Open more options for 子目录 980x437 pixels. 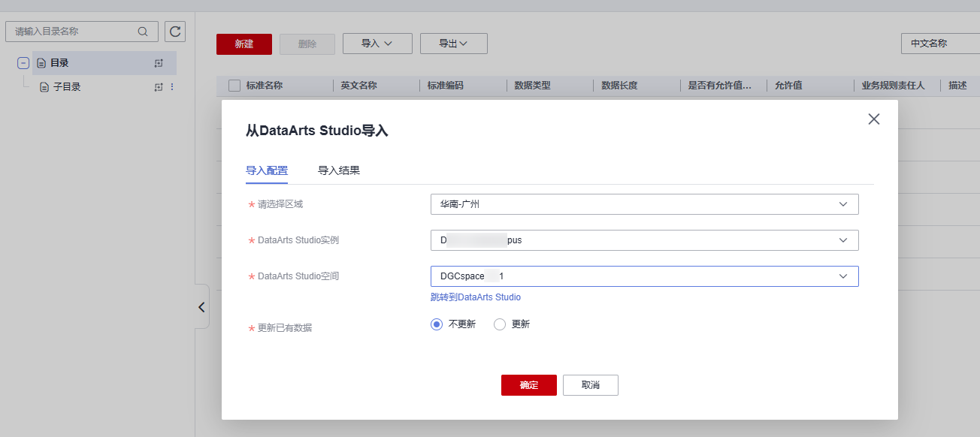(171, 87)
